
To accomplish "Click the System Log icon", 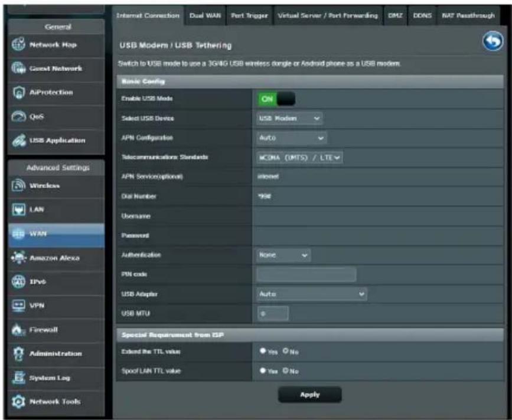I will (18, 378).
